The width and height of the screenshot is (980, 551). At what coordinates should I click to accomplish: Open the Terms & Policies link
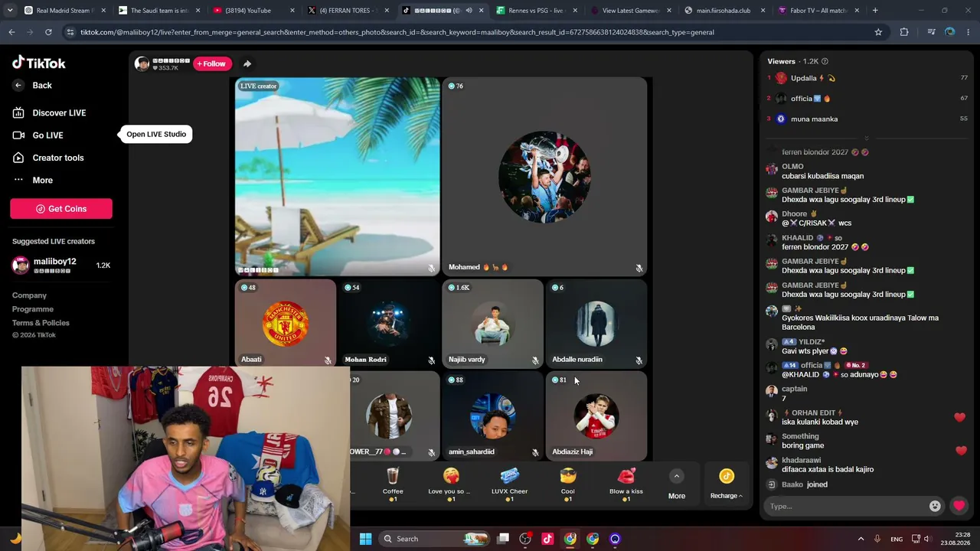(x=41, y=323)
